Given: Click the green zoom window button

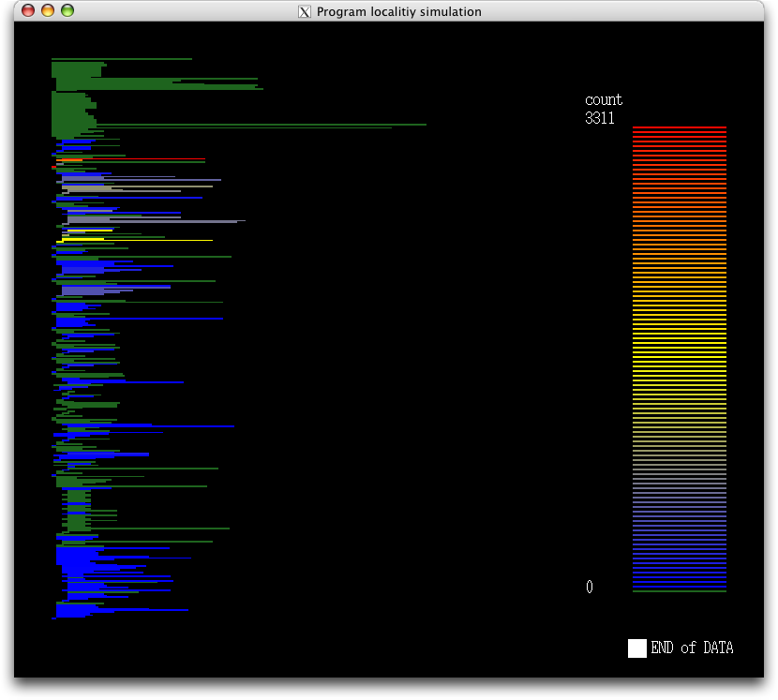Looking at the screenshot, I should [x=67, y=10].
